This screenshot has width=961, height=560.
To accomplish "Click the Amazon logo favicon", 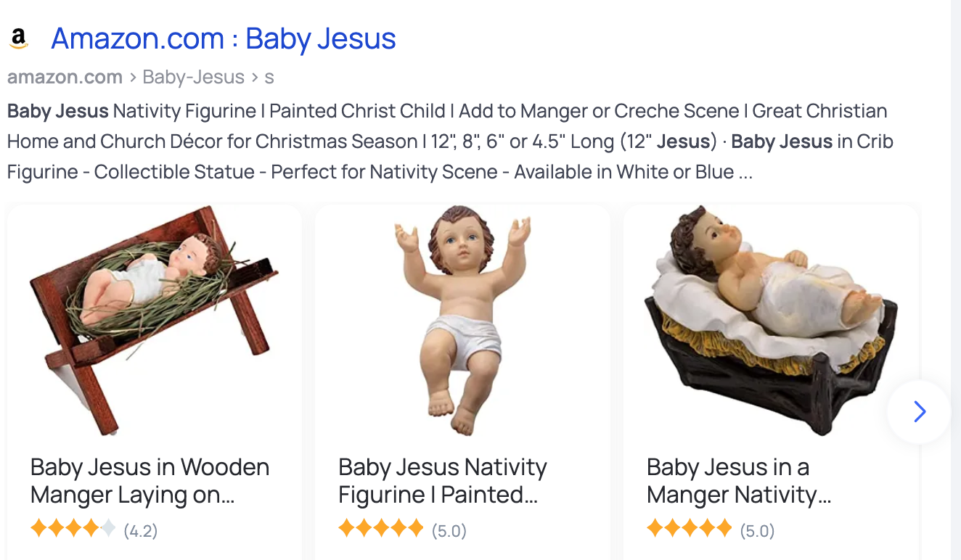I will pos(19,38).
